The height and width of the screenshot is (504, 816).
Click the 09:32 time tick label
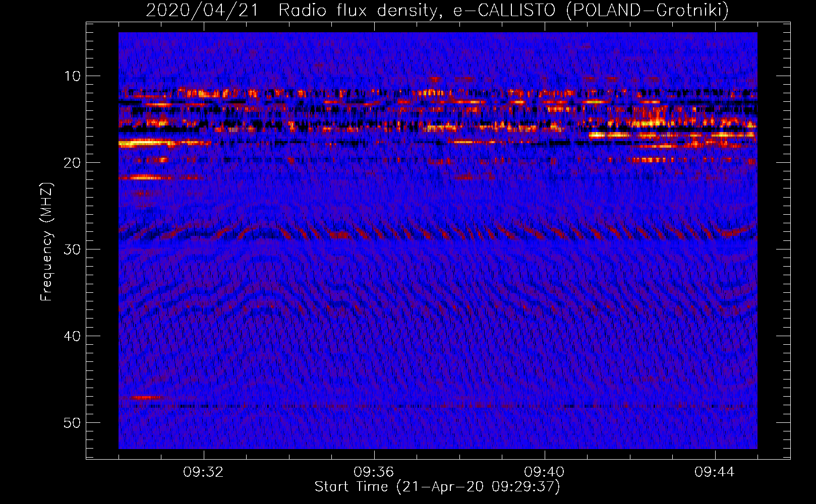click(x=203, y=472)
